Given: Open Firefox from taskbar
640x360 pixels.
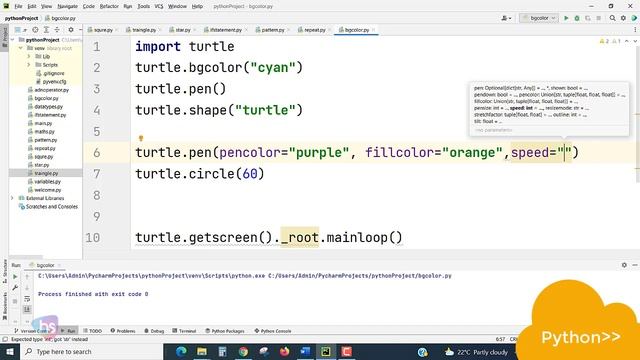Looking at the screenshot, I should tap(284, 351).
